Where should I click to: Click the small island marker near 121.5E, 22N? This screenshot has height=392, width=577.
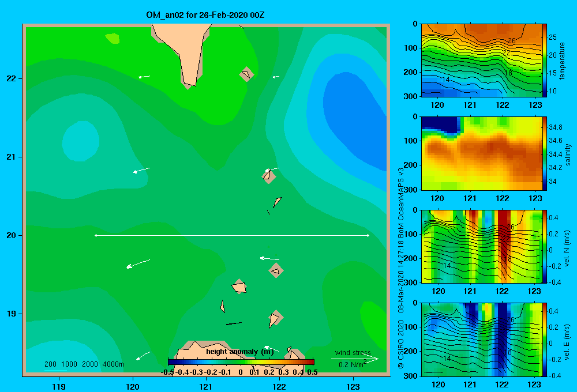click(x=246, y=74)
